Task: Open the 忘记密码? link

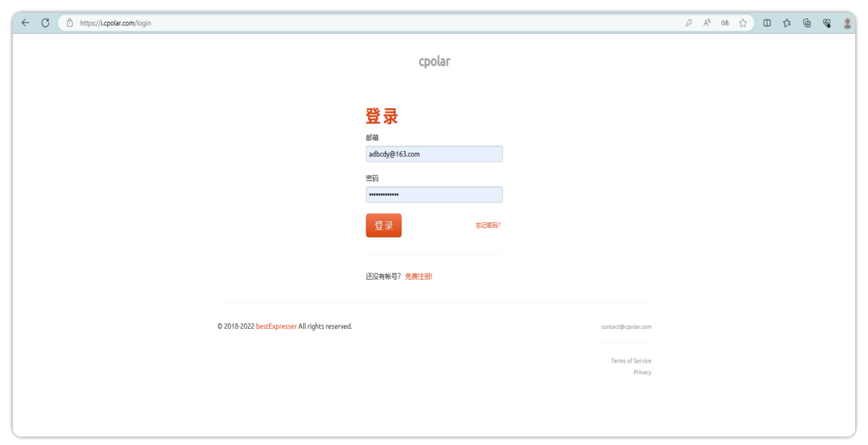Action: click(x=488, y=225)
